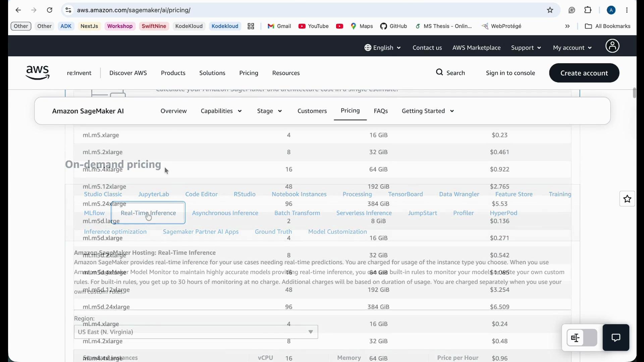Click the AWS user account circle icon
Screen dimensions: 644x362
(x=613, y=46)
